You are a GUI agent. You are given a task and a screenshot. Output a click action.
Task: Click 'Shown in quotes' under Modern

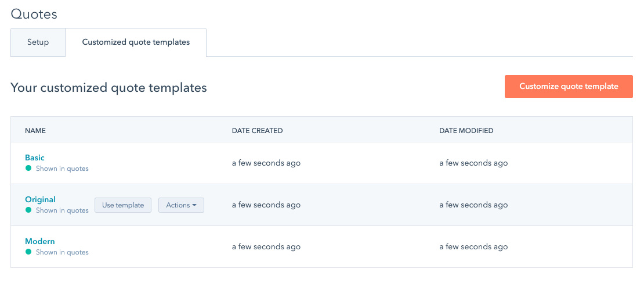[62, 252]
